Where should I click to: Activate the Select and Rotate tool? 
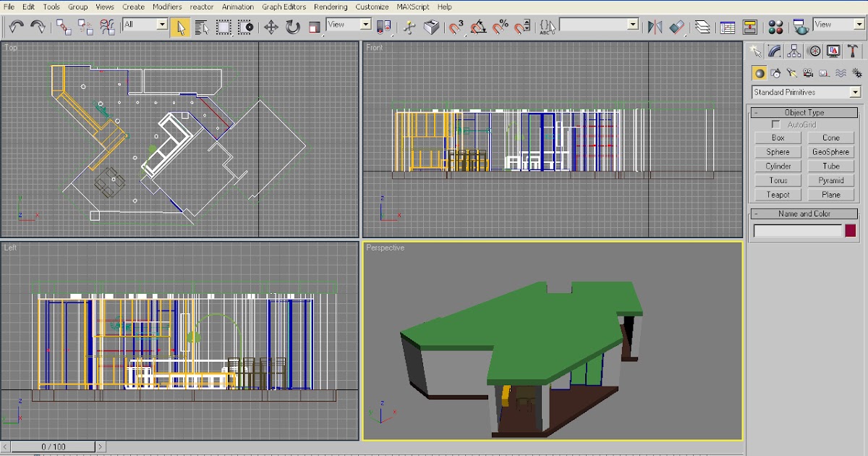click(x=292, y=28)
